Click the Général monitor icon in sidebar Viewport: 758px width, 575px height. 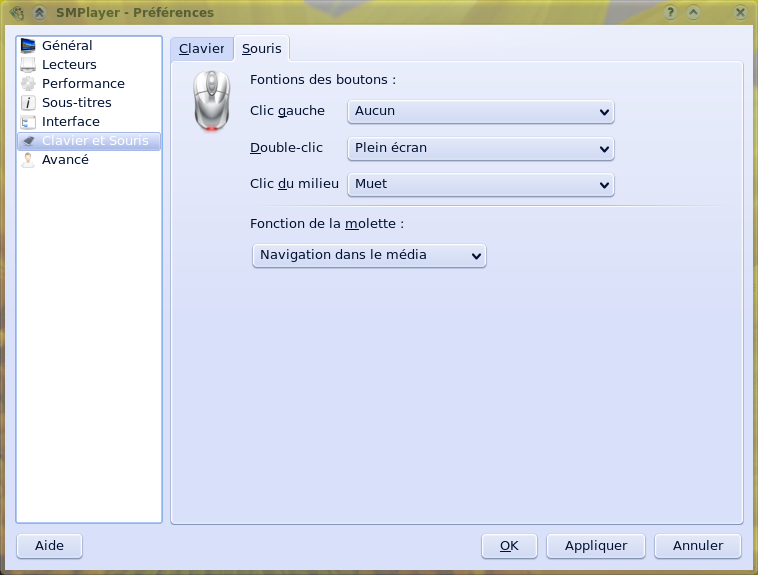pos(28,46)
